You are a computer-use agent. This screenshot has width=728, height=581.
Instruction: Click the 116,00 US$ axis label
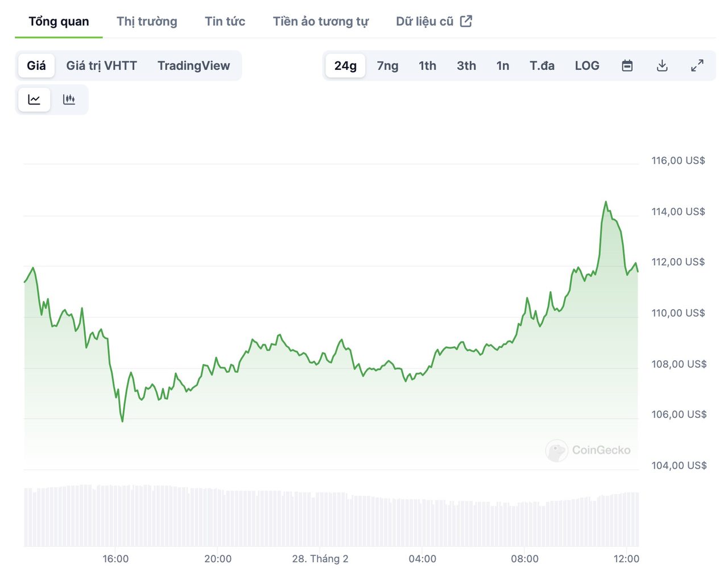coord(678,161)
